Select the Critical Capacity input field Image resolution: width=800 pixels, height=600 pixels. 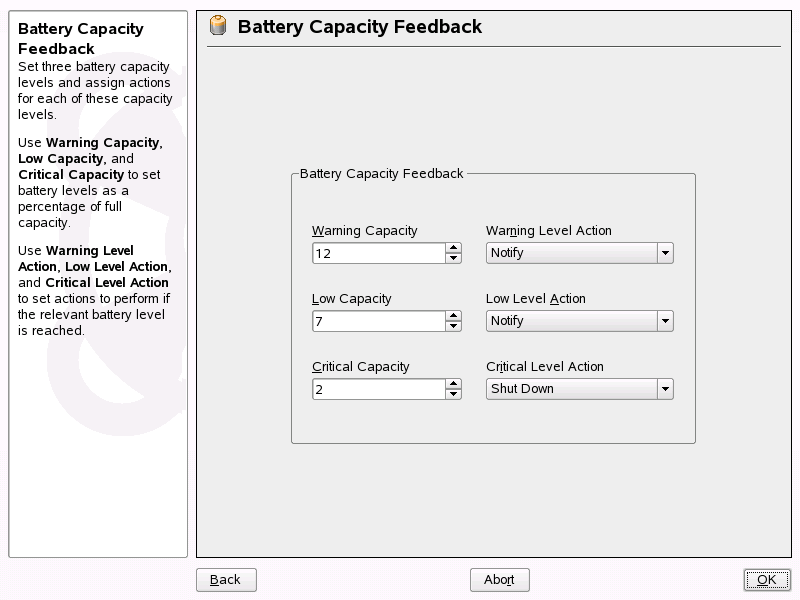378,389
